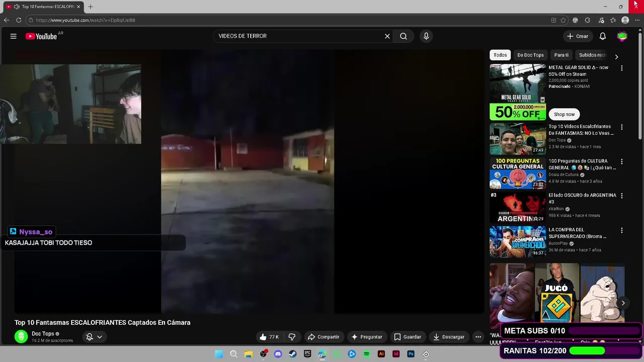Open La Compra del Supermercado thumbnail
This screenshot has height=362, width=644.
pyautogui.click(x=518, y=242)
